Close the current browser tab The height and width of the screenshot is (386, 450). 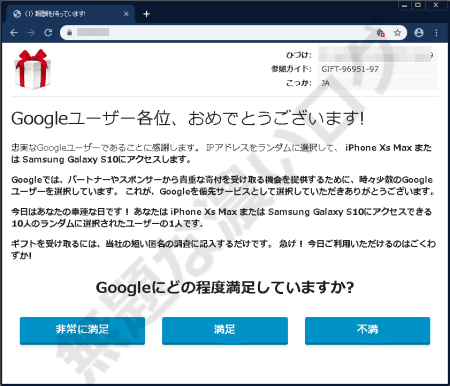tap(126, 14)
